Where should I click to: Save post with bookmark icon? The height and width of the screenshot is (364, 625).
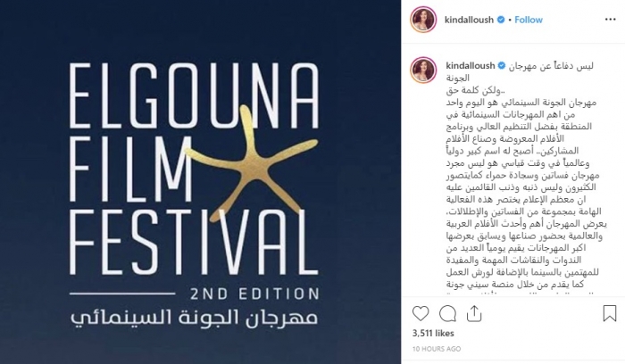coord(610,313)
